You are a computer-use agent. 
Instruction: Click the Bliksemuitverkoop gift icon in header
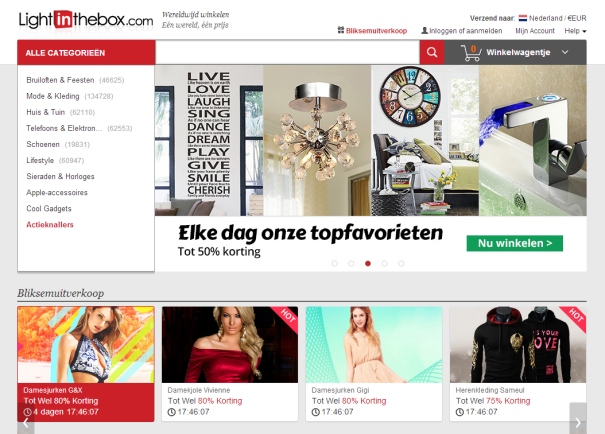click(341, 30)
